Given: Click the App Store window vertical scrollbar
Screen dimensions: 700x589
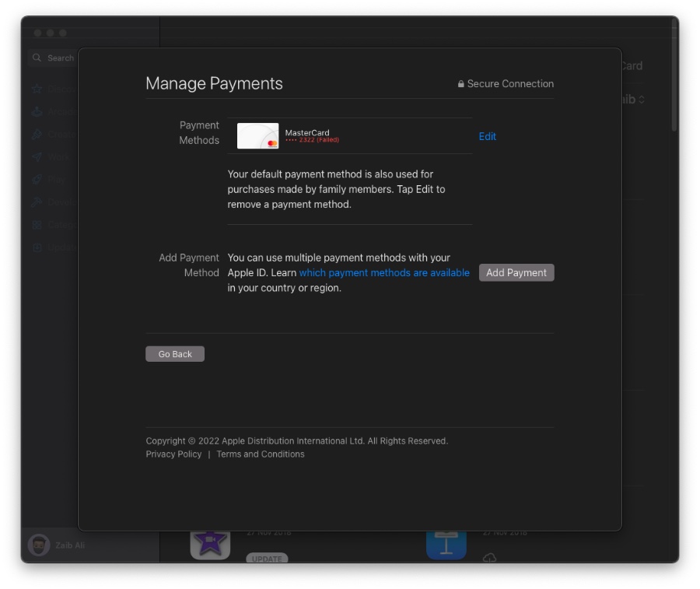Looking at the screenshot, I should [674, 76].
